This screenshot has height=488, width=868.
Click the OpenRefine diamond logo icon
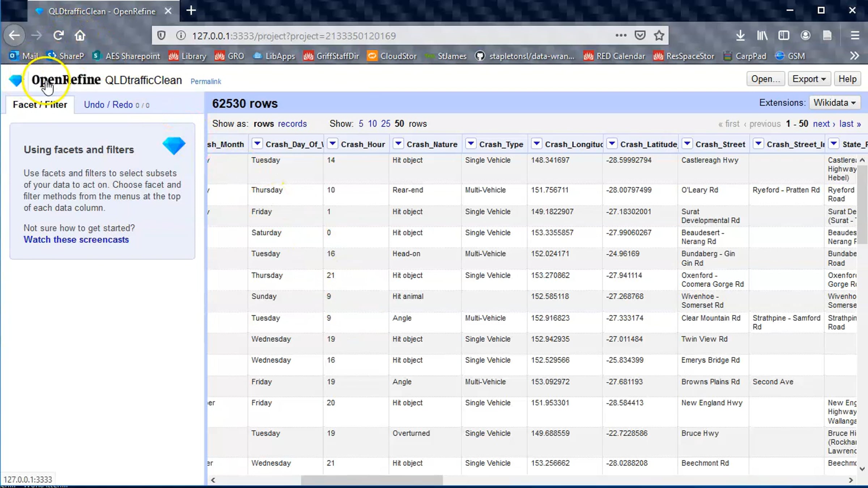pos(16,80)
